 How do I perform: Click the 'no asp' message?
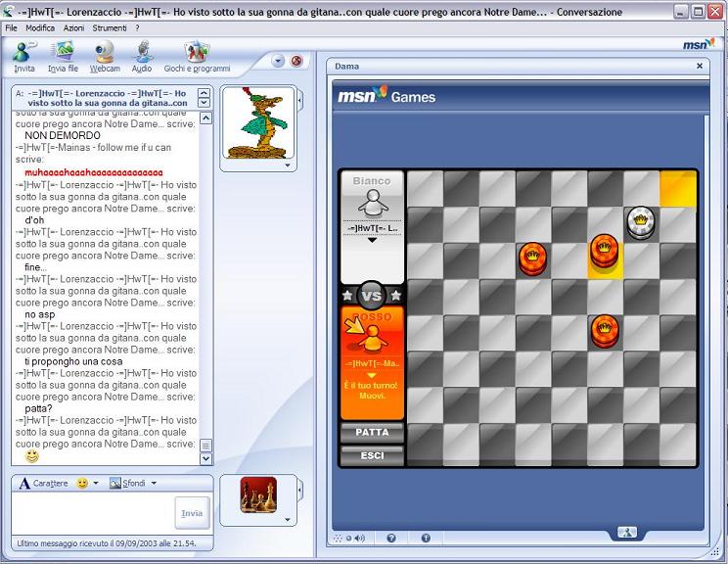(x=40, y=314)
